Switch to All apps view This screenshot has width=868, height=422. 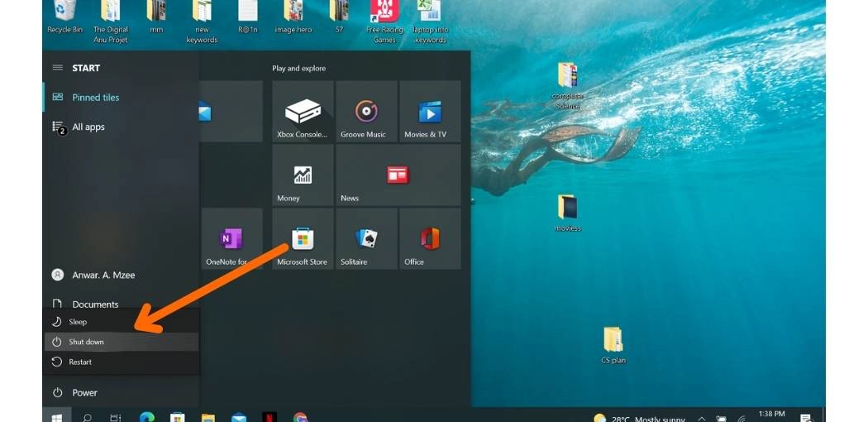(x=121, y=127)
